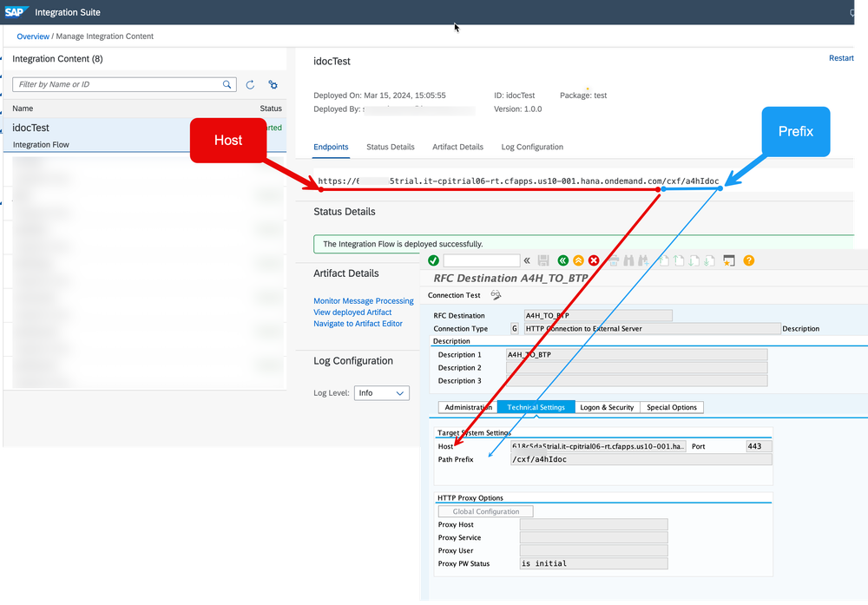
Task: Open the Log Level dropdown showing Info
Action: 382,392
